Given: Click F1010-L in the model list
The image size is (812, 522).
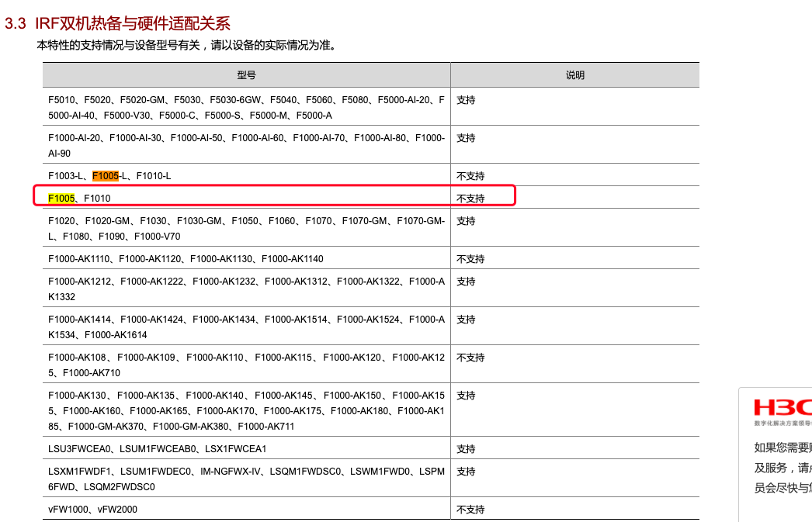Looking at the screenshot, I should tap(153, 176).
